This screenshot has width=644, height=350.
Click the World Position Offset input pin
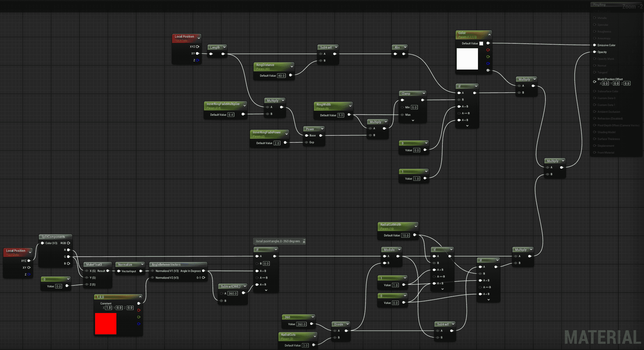coord(594,81)
